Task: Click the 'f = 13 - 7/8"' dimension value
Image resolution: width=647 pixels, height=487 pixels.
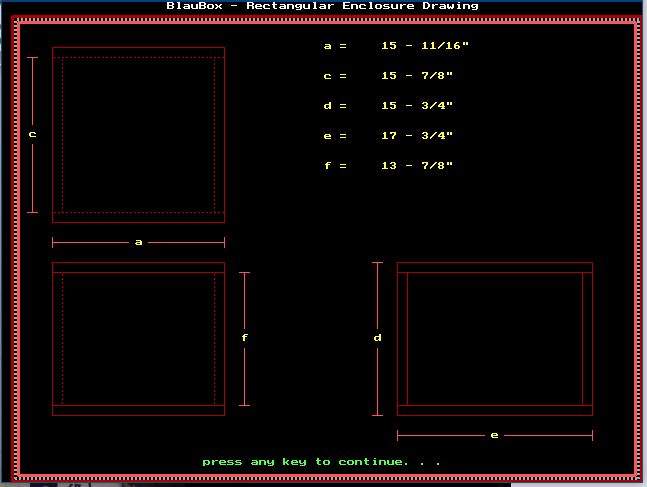Action: (x=388, y=165)
